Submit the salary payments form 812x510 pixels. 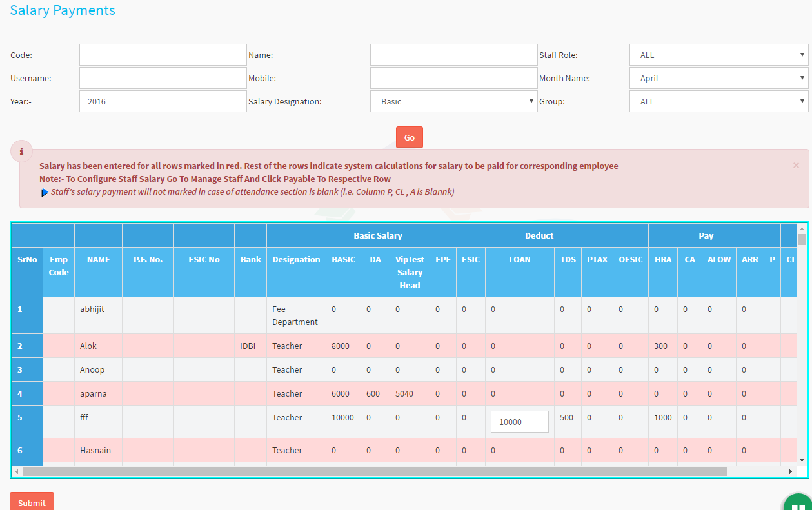click(32, 502)
